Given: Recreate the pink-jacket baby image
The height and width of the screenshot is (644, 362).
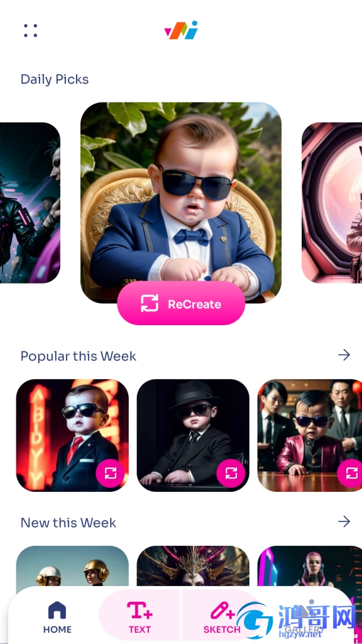Looking at the screenshot, I should [x=351, y=474].
